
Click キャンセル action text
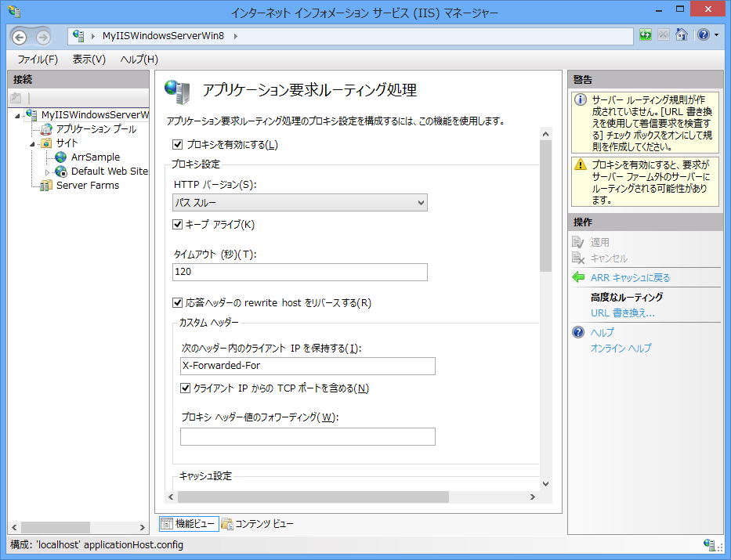tap(609, 258)
